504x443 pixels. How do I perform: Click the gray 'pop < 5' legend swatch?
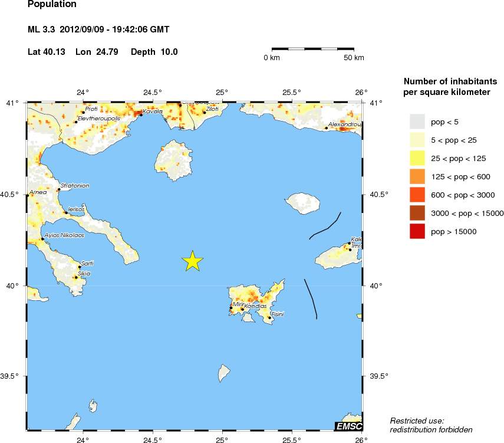417,122
